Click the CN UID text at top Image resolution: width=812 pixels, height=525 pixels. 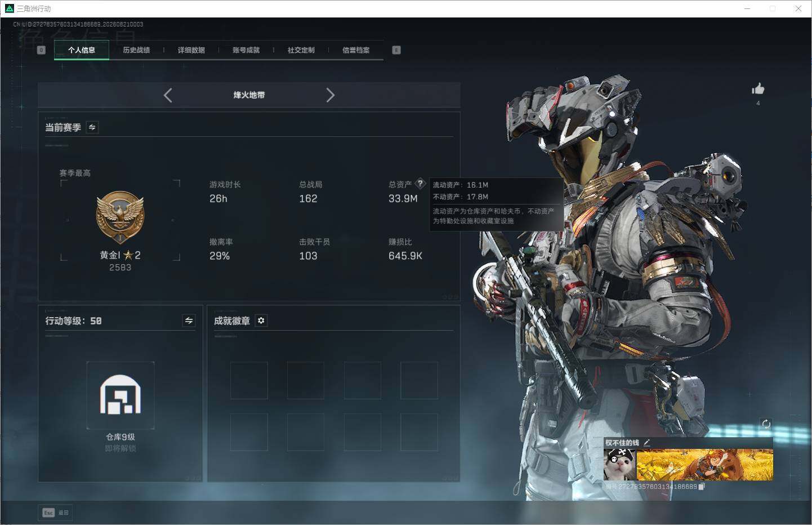[78, 24]
